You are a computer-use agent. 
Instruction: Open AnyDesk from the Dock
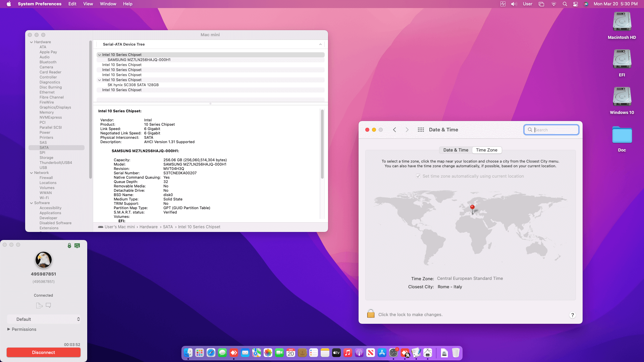click(234, 353)
